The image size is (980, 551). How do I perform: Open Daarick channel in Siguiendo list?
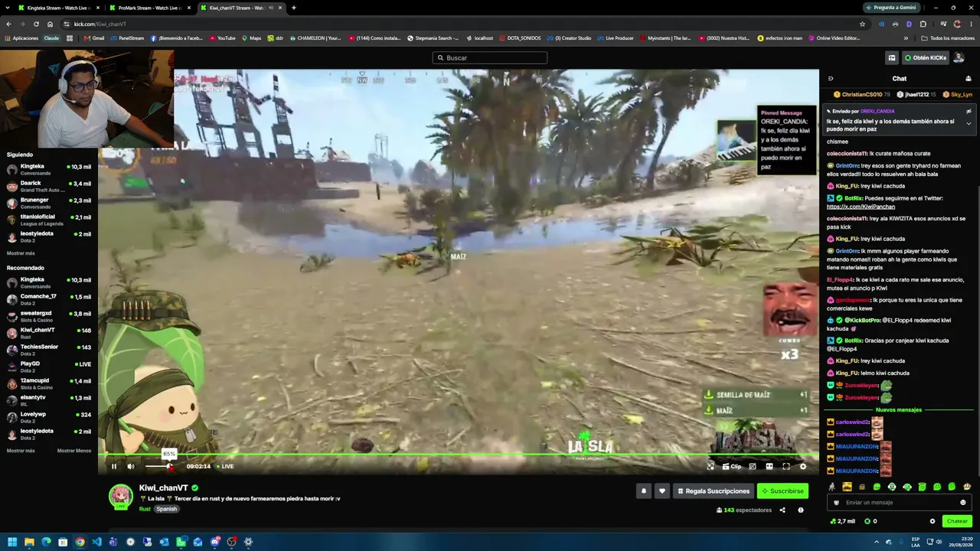[48, 186]
